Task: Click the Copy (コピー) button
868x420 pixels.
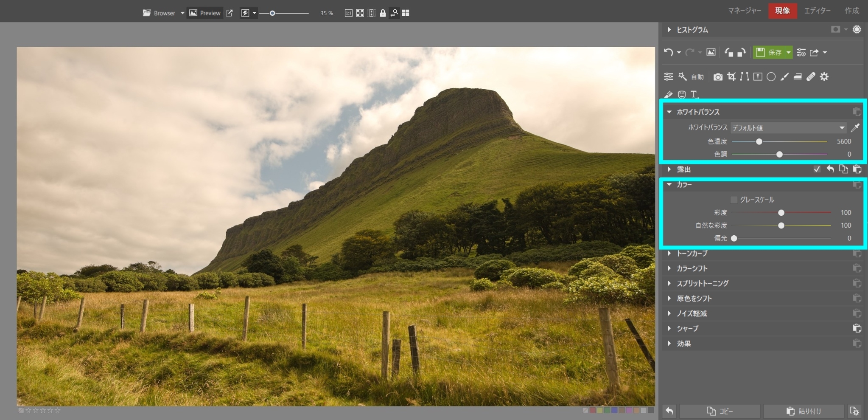Action: point(720,411)
